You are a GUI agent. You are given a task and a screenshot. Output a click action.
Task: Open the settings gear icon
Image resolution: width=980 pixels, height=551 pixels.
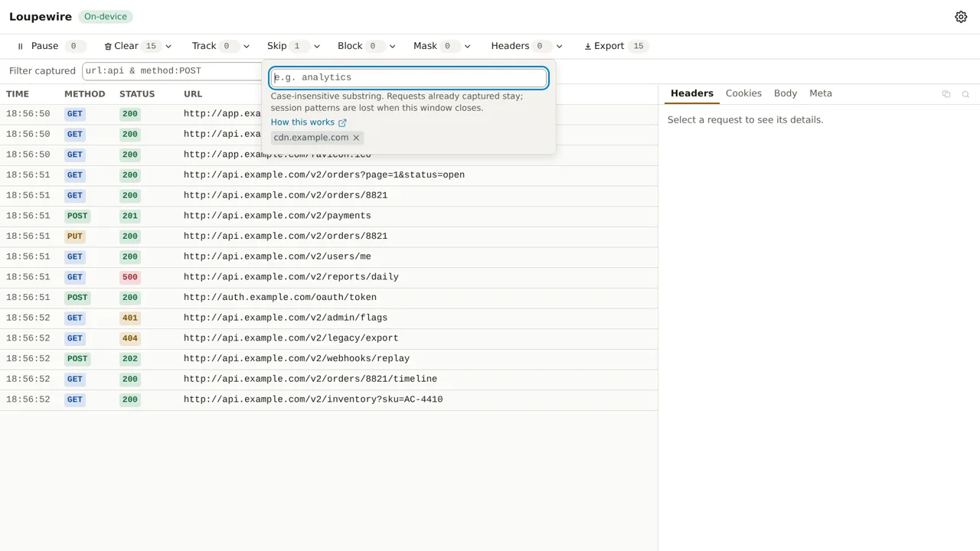pos(961,17)
